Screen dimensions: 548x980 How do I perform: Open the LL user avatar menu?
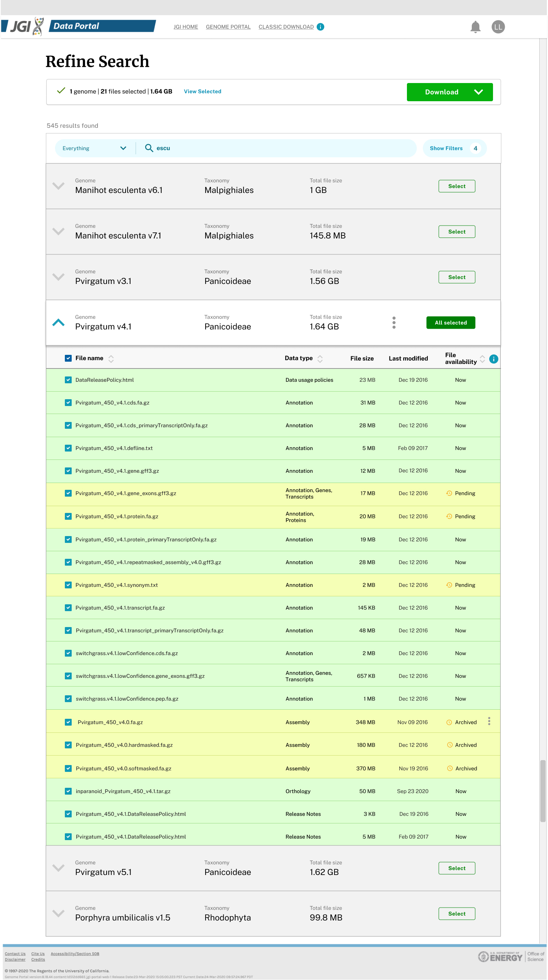tap(498, 27)
